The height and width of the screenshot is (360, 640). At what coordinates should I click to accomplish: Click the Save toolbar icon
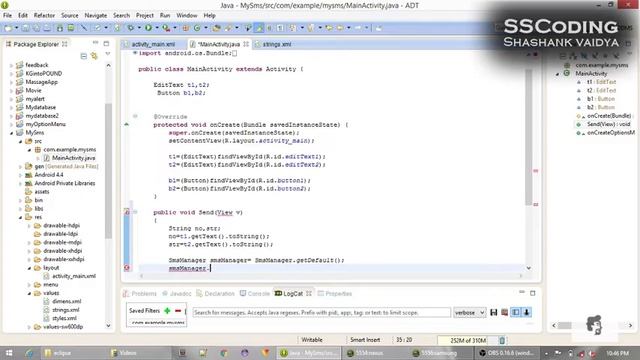click(x=25, y=28)
